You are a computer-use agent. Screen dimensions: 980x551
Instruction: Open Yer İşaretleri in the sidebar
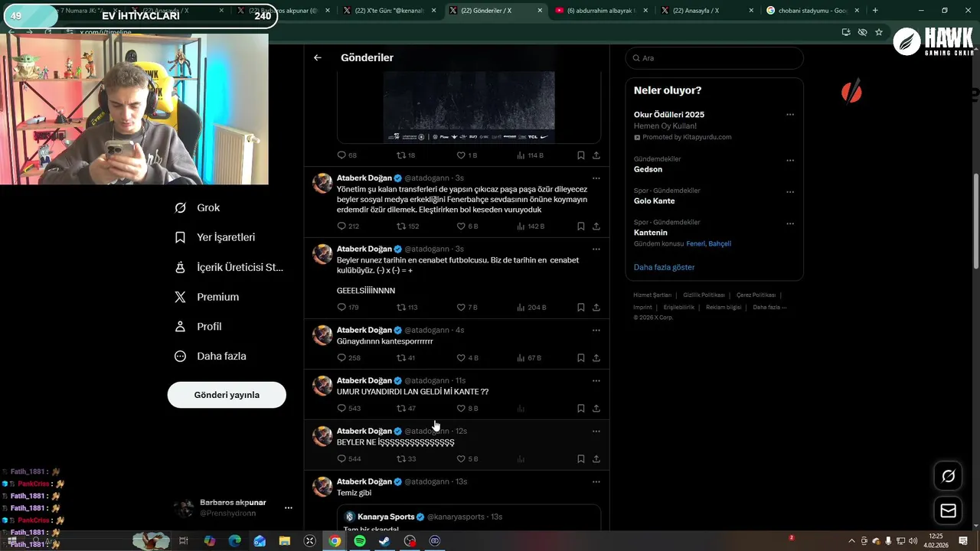[215, 237]
